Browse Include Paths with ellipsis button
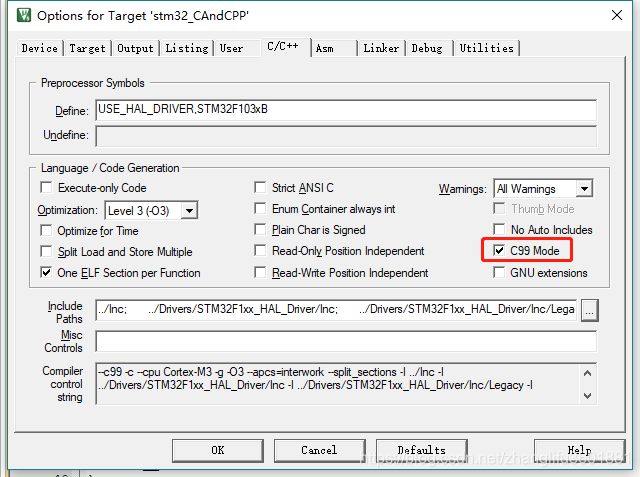The width and height of the screenshot is (640, 477). point(589,311)
